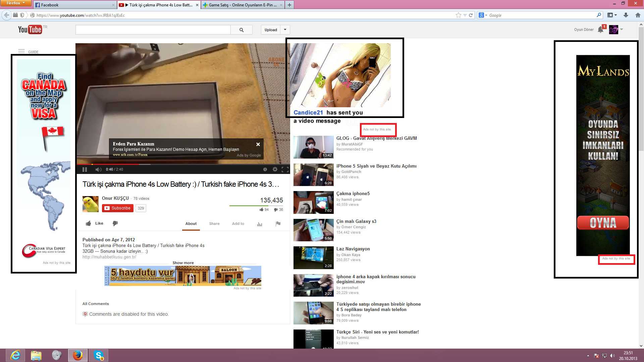The height and width of the screenshot is (362, 644).
Task: Pause the video with the pause button
Action: [x=85, y=170]
